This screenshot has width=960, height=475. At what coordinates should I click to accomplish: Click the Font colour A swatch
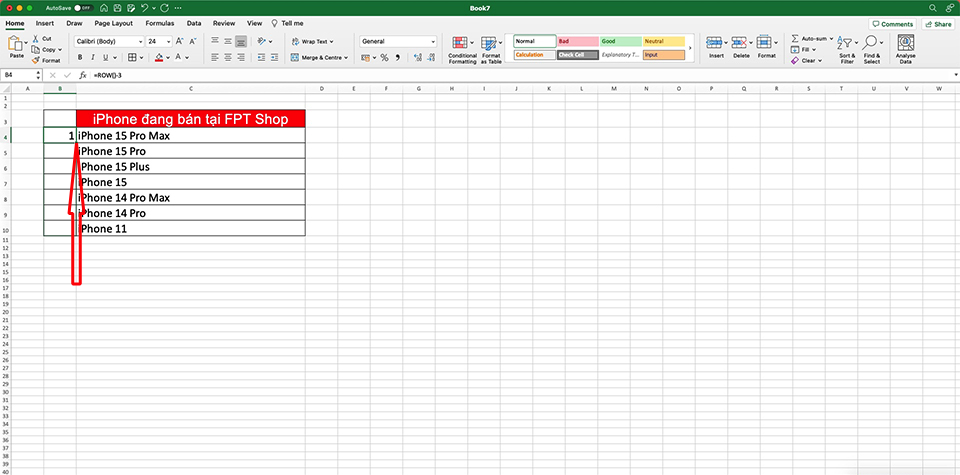(178, 58)
